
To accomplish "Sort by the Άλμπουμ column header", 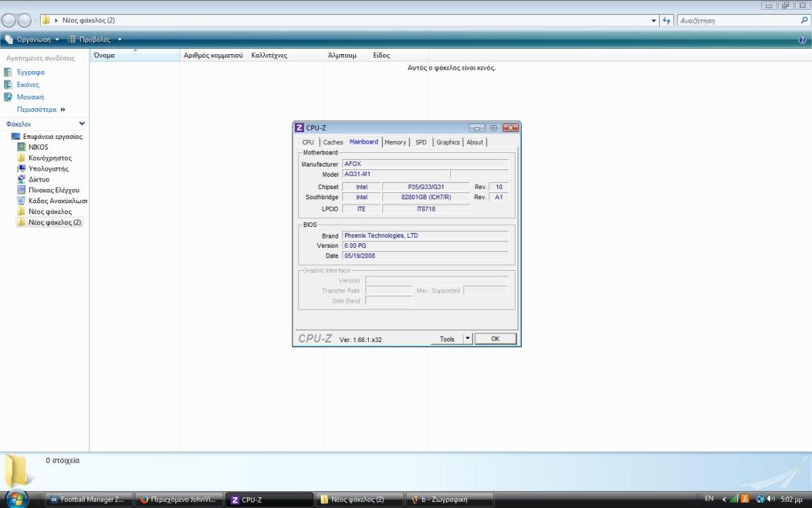I will click(347, 55).
